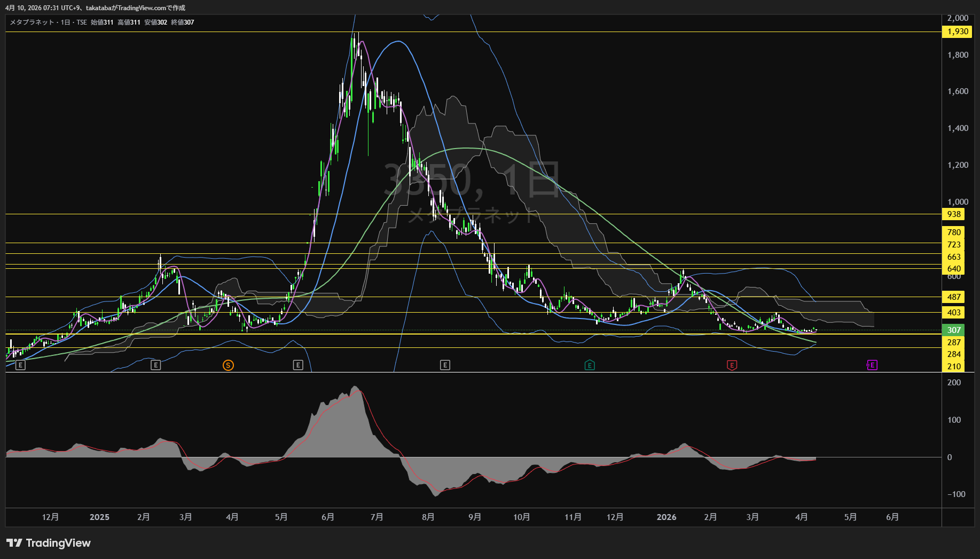Viewport: 980px width, 559px height.
Task: Click the TradingView logo
Action: point(49,543)
